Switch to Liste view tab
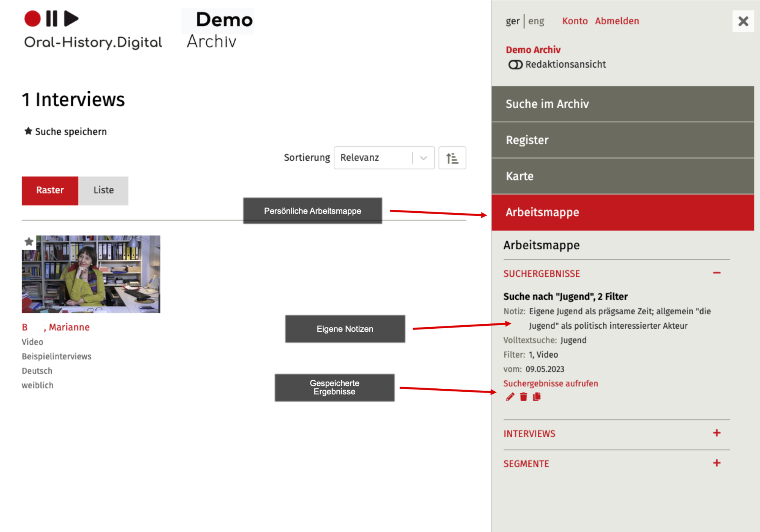Viewport: 760px width, 532px height. click(103, 190)
